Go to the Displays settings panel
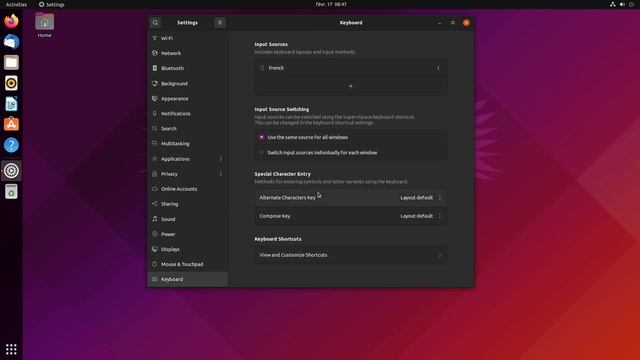The height and width of the screenshot is (360, 640). point(188,249)
